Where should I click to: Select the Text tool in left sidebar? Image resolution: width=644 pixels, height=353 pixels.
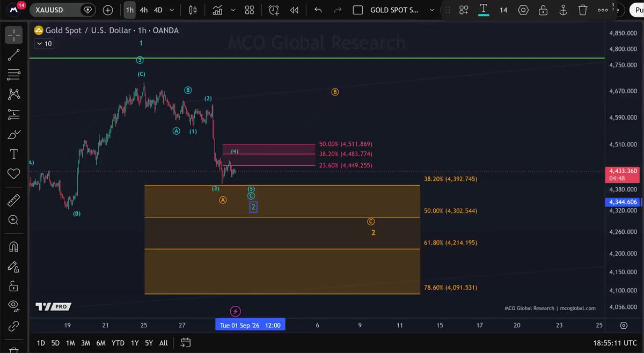(x=13, y=155)
